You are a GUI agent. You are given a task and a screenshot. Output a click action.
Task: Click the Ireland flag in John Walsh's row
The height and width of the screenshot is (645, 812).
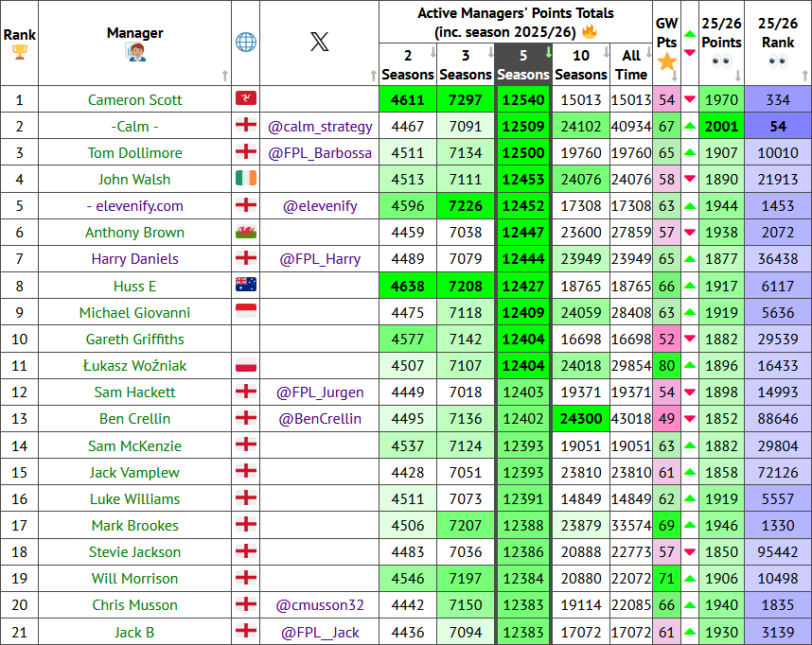[246, 178]
